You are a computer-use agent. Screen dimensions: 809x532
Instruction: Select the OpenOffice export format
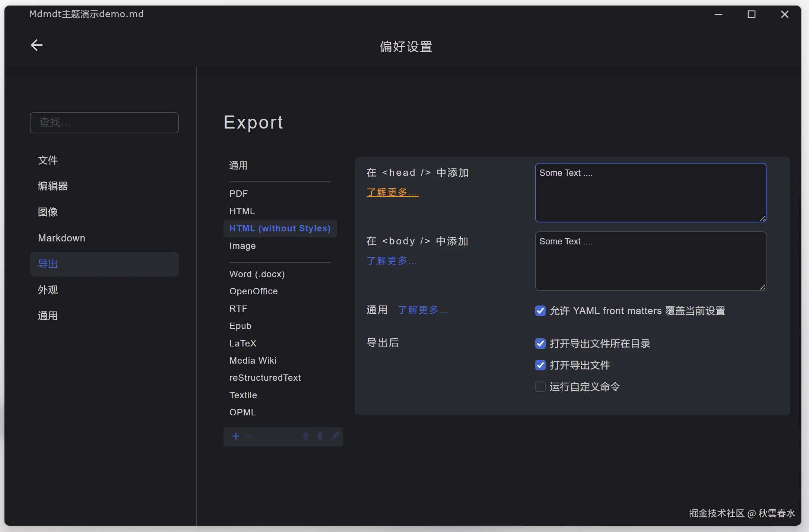click(253, 291)
